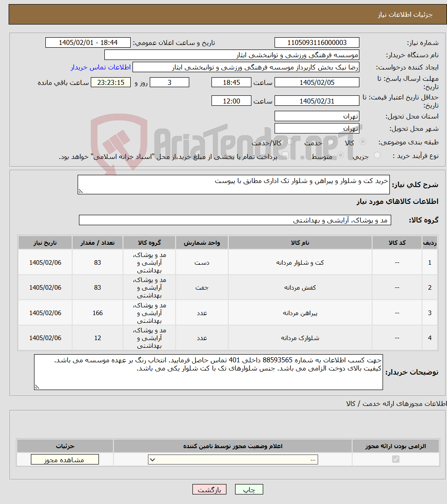Click row number 4 cell
Screen dimensions: 447x504
430,338
